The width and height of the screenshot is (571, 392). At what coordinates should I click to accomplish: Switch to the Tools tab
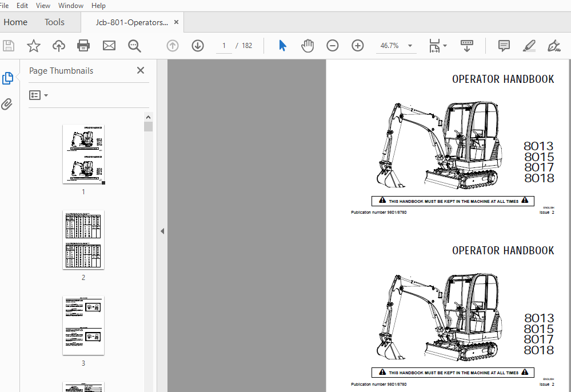(x=54, y=22)
